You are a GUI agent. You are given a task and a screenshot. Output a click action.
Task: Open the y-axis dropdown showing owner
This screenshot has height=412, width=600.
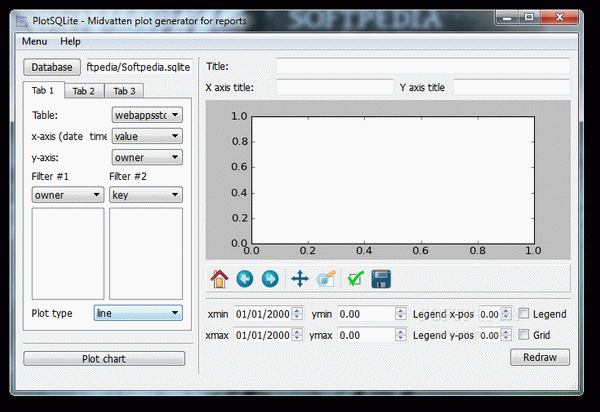[x=147, y=157]
